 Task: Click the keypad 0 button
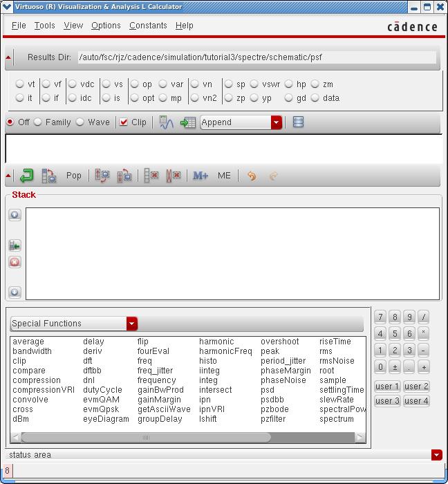[x=380, y=367]
